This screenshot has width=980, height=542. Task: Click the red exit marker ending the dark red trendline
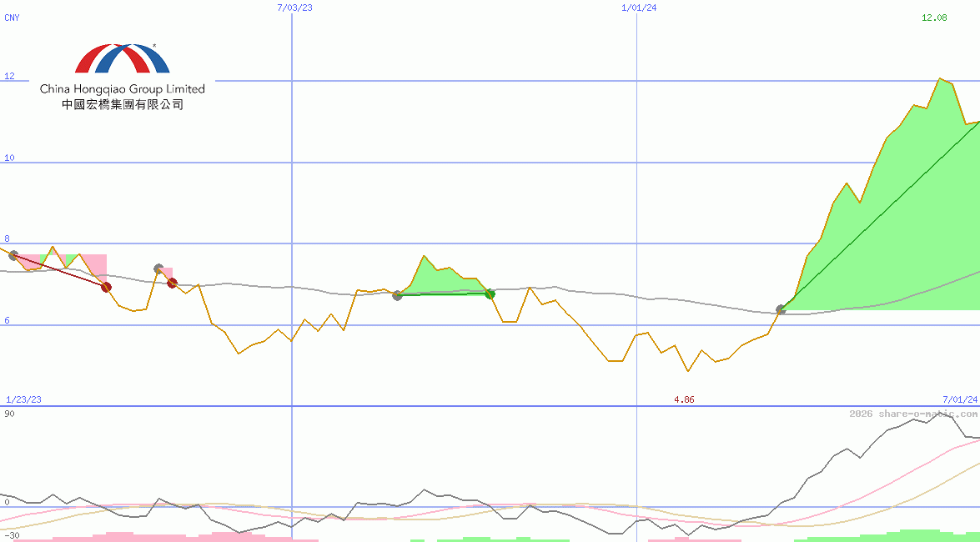click(106, 287)
